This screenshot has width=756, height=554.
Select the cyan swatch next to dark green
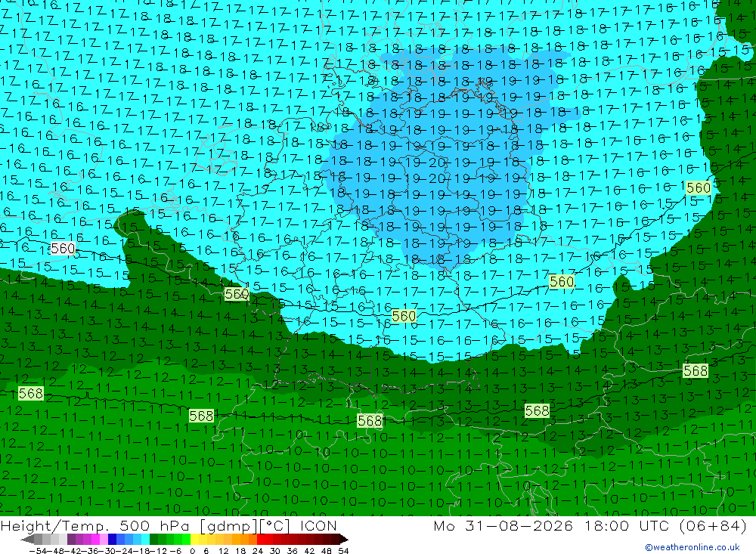point(145,540)
